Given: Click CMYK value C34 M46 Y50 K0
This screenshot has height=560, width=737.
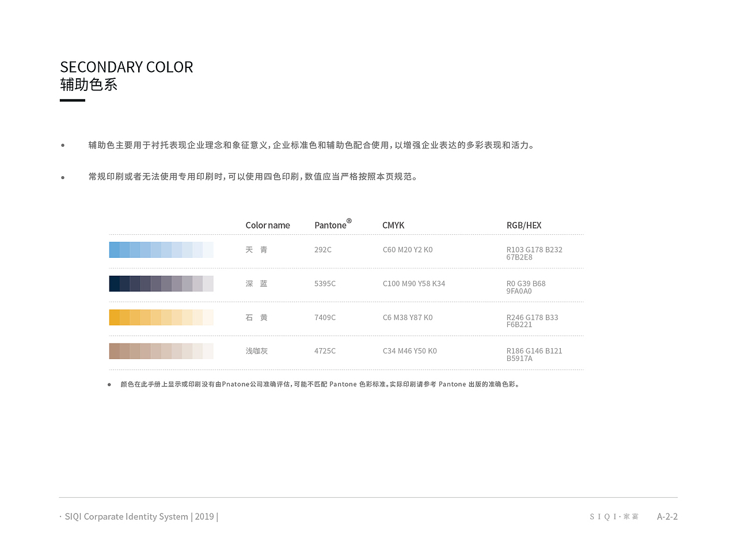Looking at the screenshot, I should [410, 351].
